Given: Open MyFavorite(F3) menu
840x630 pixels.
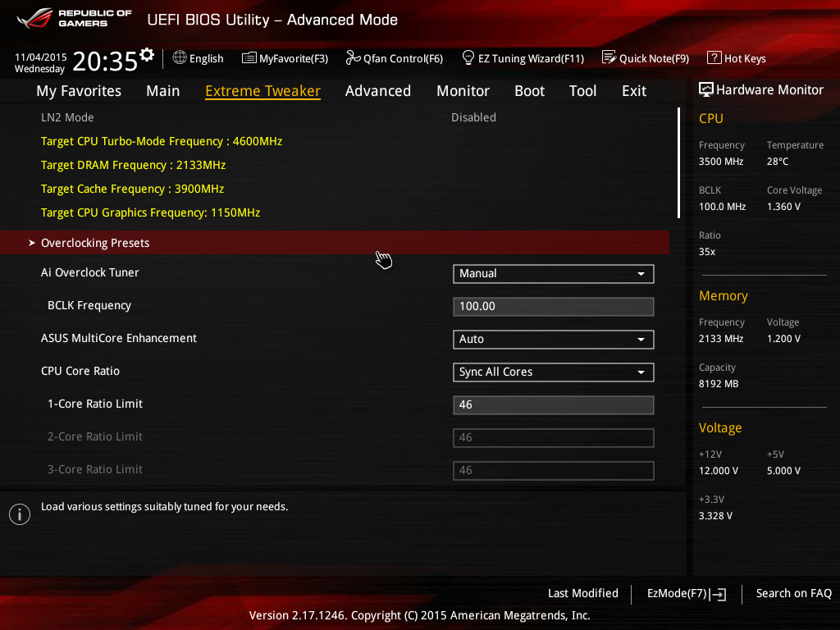Looking at the screenshot, I should point(294,58).
